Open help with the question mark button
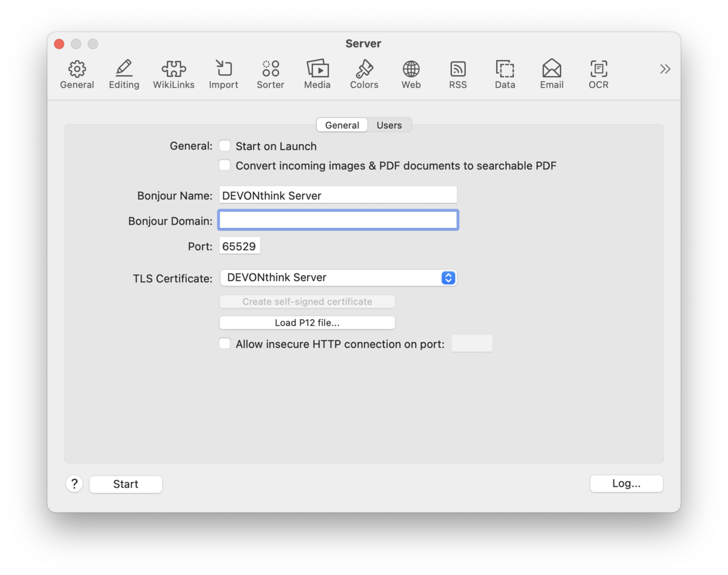This screenshot has height=575, width=728. 74,484
